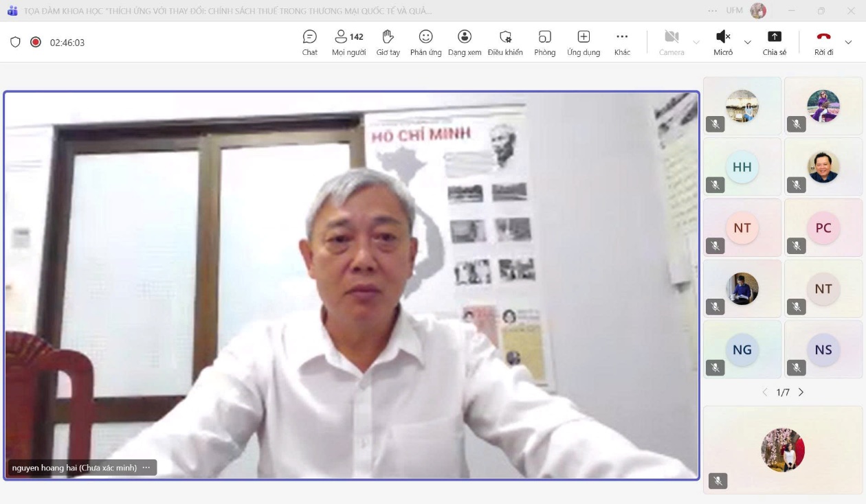
Task: Change view via Dạng xem
Action: pos(465,43)
